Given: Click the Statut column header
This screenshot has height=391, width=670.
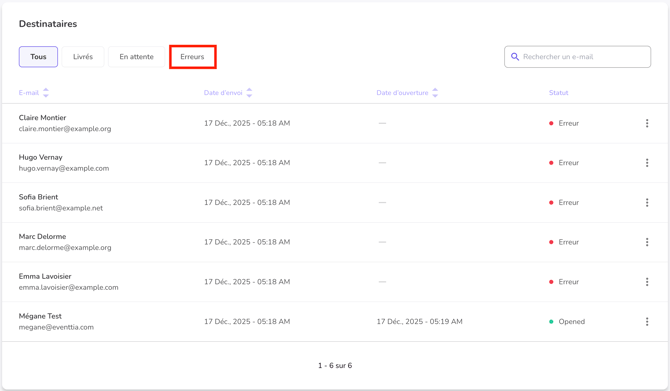Looking at the screenshot, I should (558, 93).
